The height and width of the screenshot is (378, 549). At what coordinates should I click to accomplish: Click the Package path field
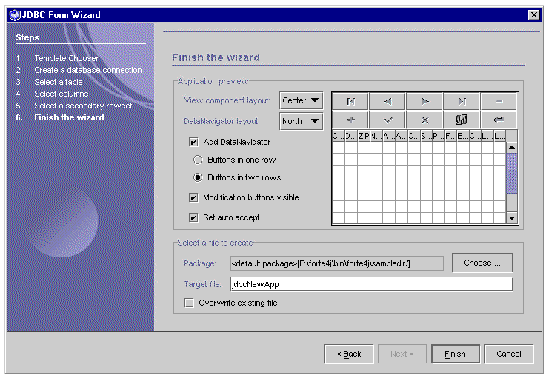pos(337,263)
